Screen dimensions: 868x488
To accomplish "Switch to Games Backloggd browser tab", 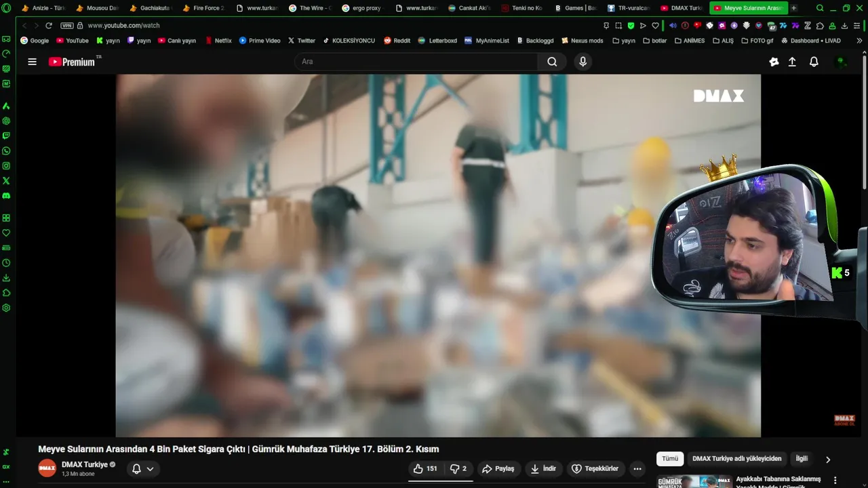I will coord(575,8).
